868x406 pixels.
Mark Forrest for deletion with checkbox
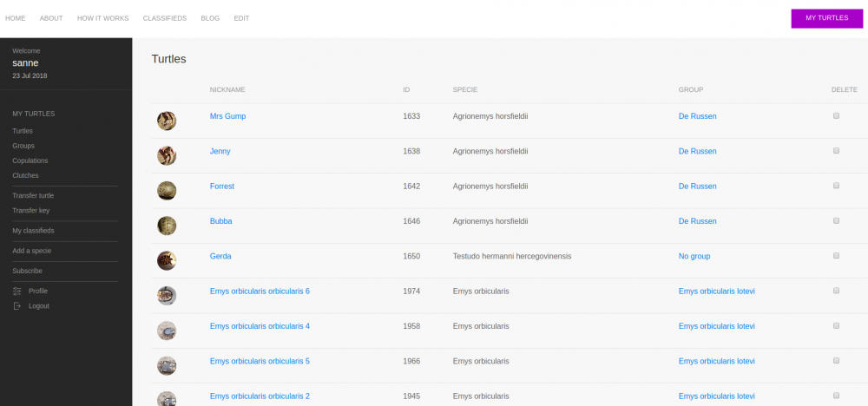836,186
